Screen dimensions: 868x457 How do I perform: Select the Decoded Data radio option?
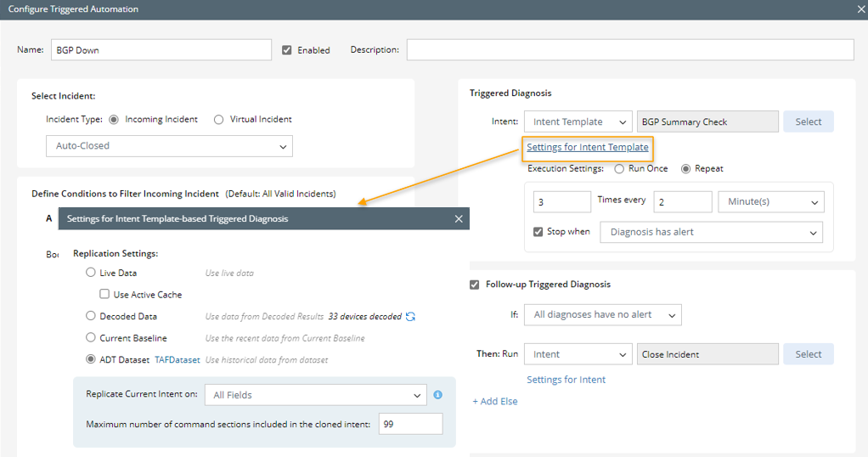pos(91,316)
